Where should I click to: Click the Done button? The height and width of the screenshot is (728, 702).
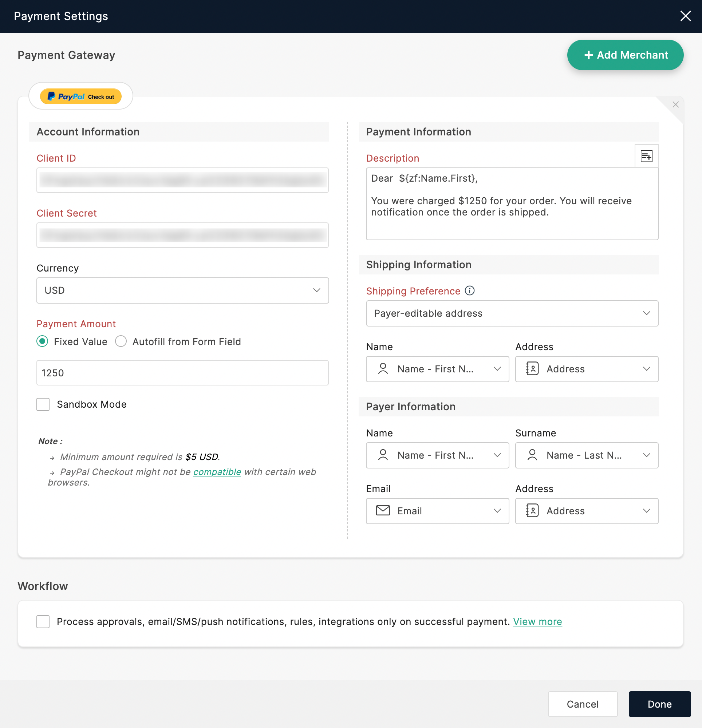[x=659, y=704]
